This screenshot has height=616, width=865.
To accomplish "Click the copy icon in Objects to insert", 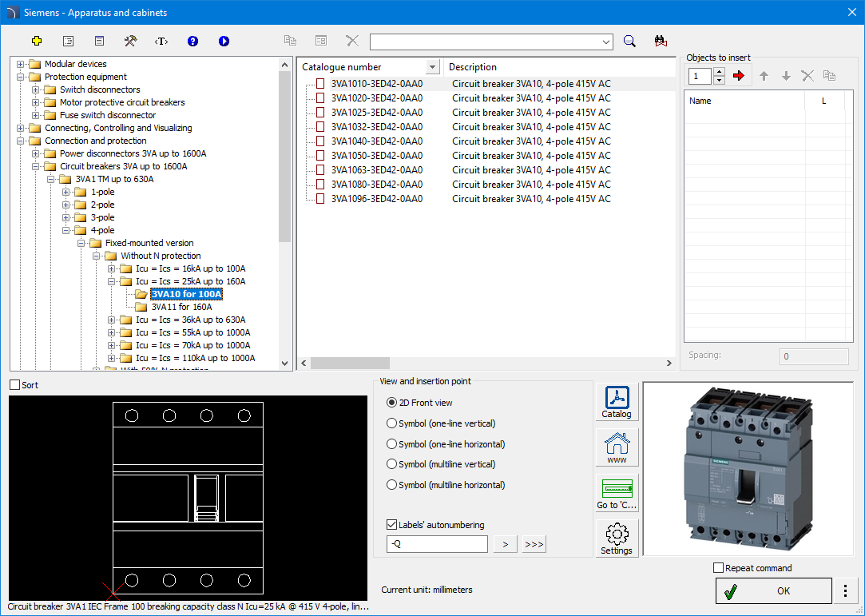I will tap(829, 76).
